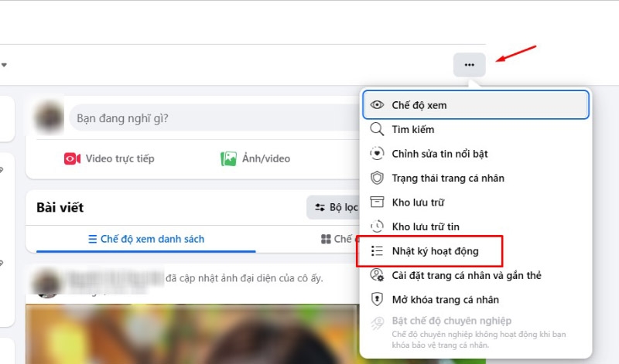Screen dimensions: 619x364
Task: Click the list icon beside Nhật ký hoạt động
Action: tap(377, 251)
